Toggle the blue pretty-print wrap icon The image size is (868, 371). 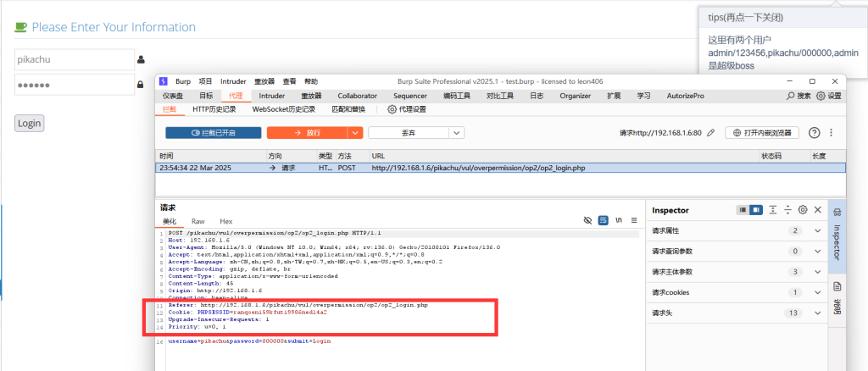pos(604,220)
